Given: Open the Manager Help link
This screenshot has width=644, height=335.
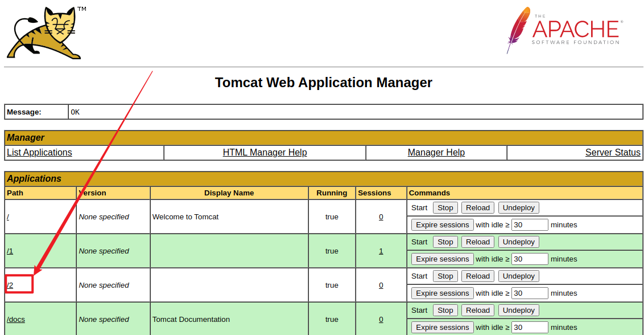Looking at the screenshot, I should (x=436, y=152).
